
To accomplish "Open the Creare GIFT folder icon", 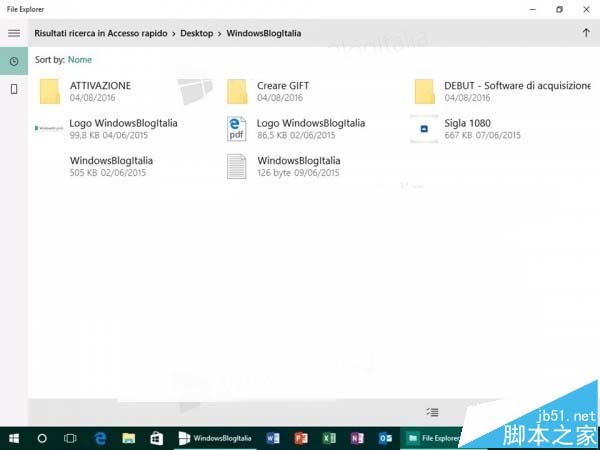I will (237, 91).
